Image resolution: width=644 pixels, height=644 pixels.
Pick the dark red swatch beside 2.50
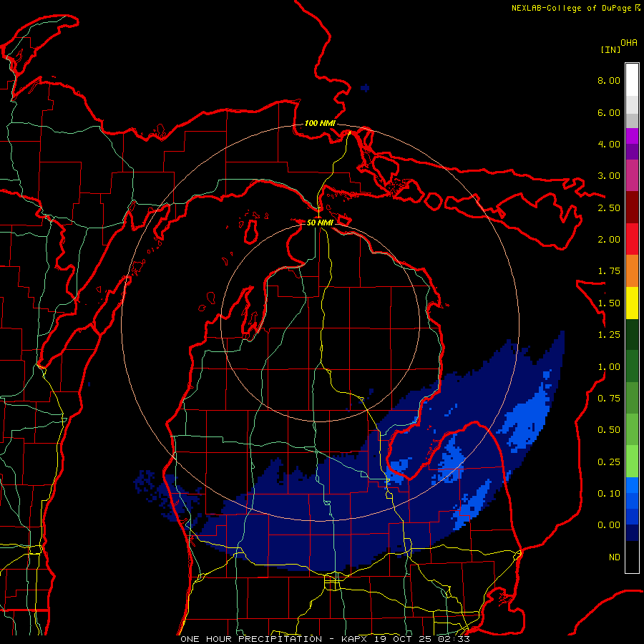(632, 208)
